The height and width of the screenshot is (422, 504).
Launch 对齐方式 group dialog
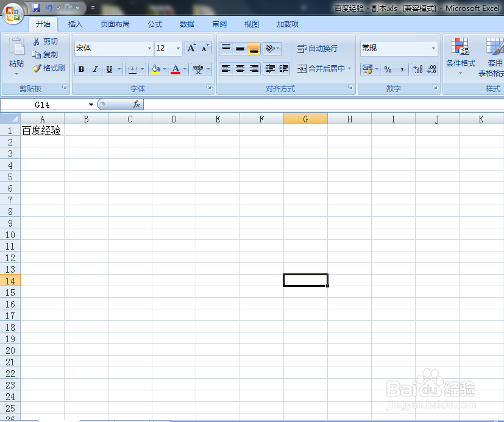click(350, 87)
